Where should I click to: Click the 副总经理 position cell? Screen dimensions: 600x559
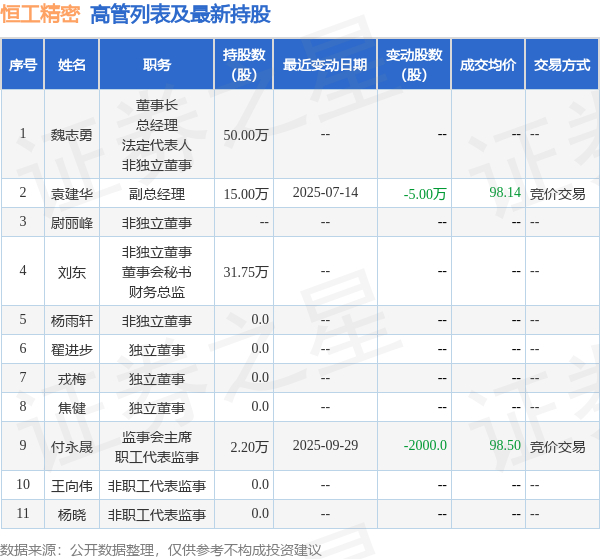coord(157,194)
